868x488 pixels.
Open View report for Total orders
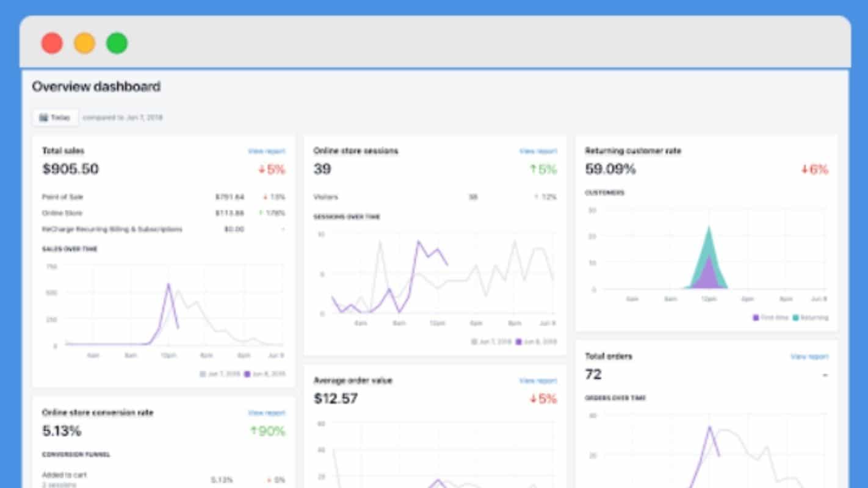809,356
